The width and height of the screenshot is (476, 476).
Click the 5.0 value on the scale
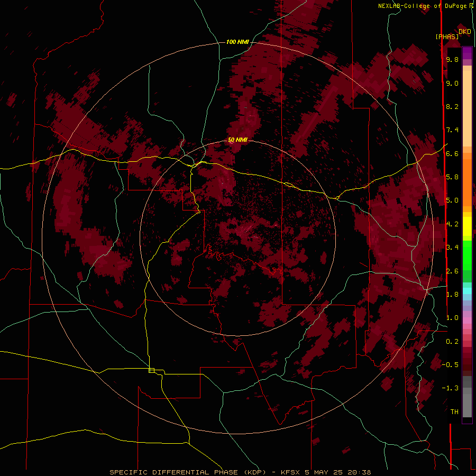click(452, 200)
